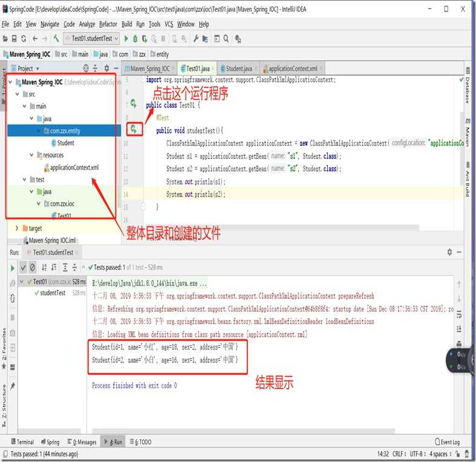Open the Messages tool window button
Screen dimensions: 476x462
coord(82,442)
